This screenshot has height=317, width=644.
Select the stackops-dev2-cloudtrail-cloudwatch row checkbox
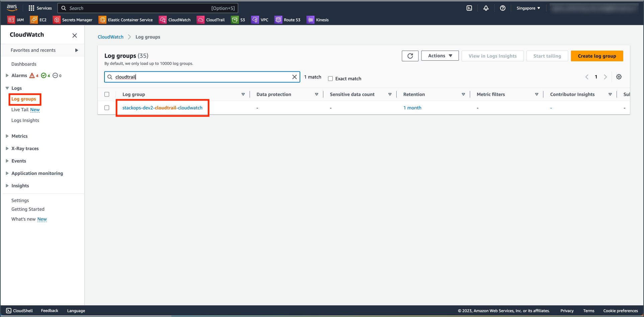coord(107,108)
